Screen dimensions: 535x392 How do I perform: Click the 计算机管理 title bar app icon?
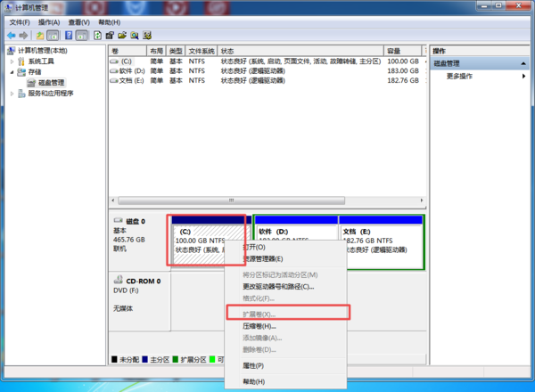pos(8,7)
